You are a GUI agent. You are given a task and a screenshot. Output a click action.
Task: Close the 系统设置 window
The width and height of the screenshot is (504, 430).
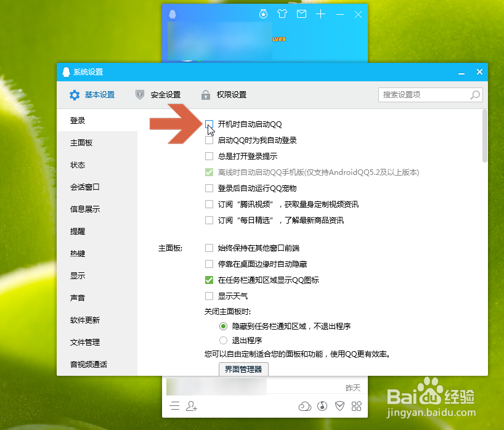pos(479,72)
